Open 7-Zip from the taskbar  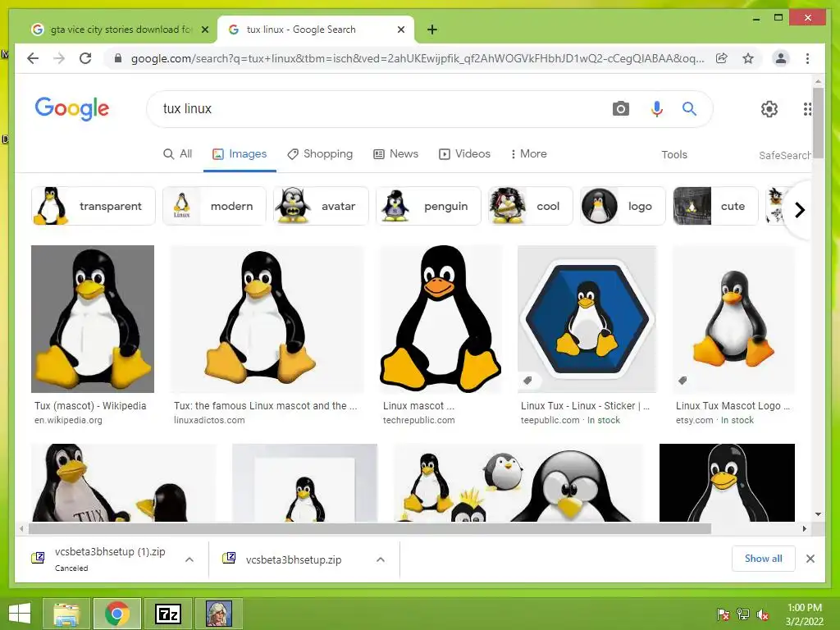(x=167, y=614)
